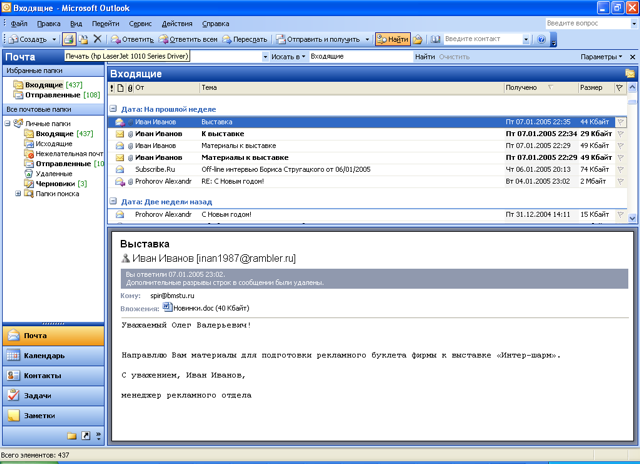
Task: Click the Shortcuts icon in navigation pane bottom
Action: [86, 435]
